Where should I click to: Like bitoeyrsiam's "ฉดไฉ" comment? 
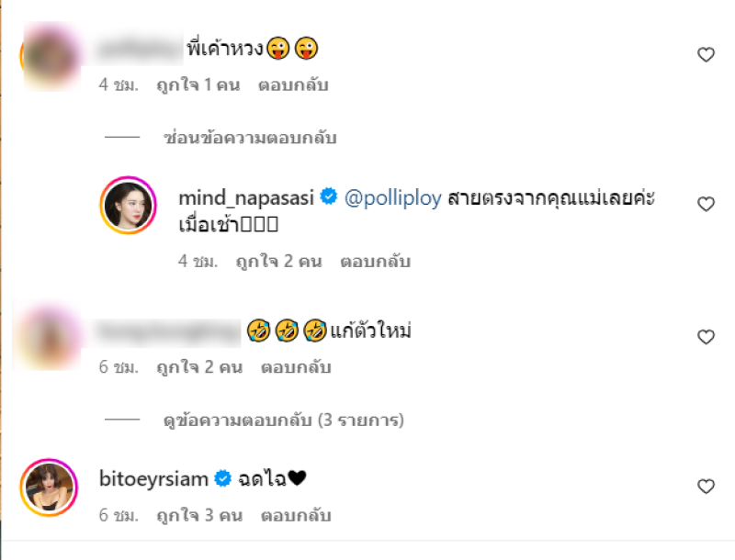[706, 487]
